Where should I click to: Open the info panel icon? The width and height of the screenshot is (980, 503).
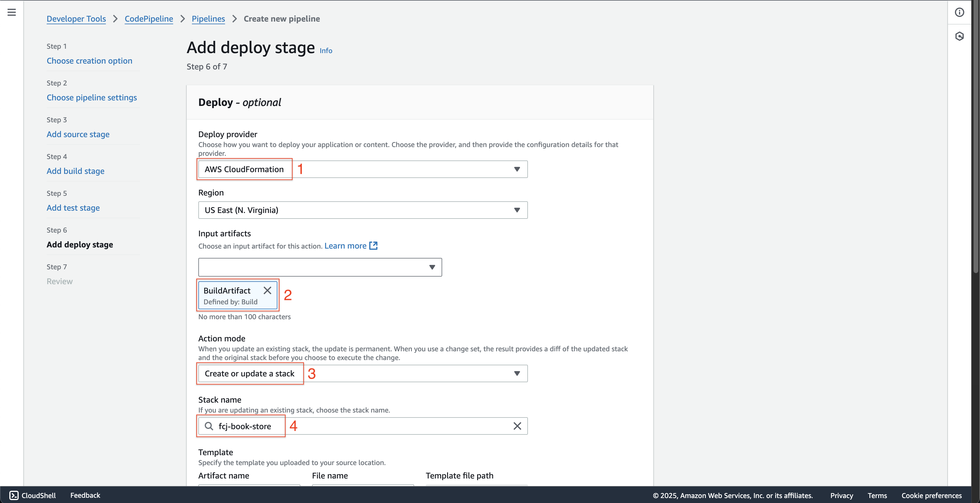coord(960,13)
